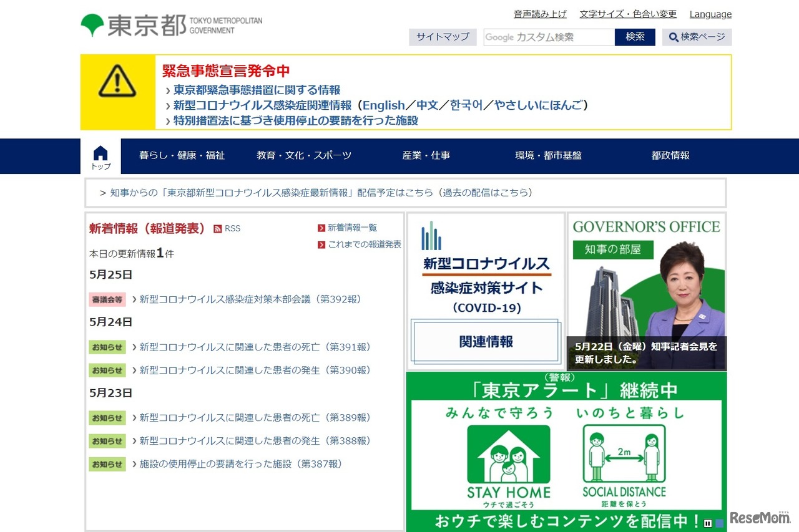Open the RSS feed icon
The width and height of the screenshot is (799, 532).
218,229
